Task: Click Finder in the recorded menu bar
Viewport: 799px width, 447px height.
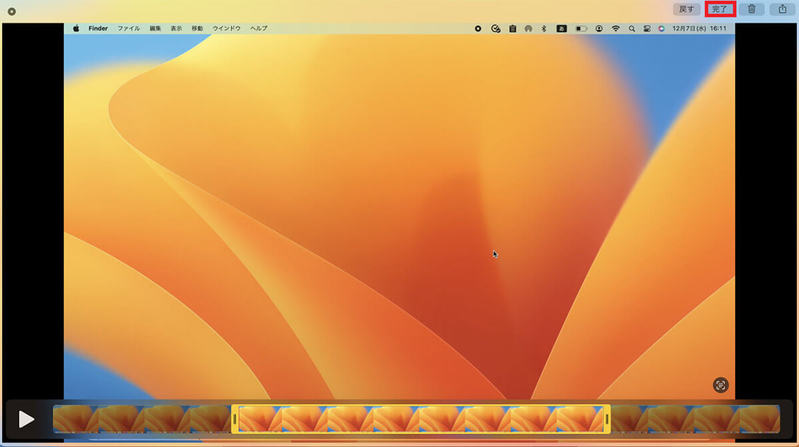Action: coord(98,29)
